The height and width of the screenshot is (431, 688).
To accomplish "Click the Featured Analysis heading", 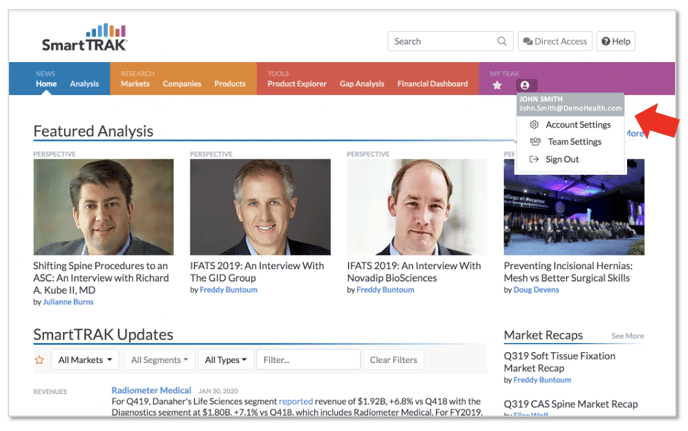I will (x=93, y=131).
